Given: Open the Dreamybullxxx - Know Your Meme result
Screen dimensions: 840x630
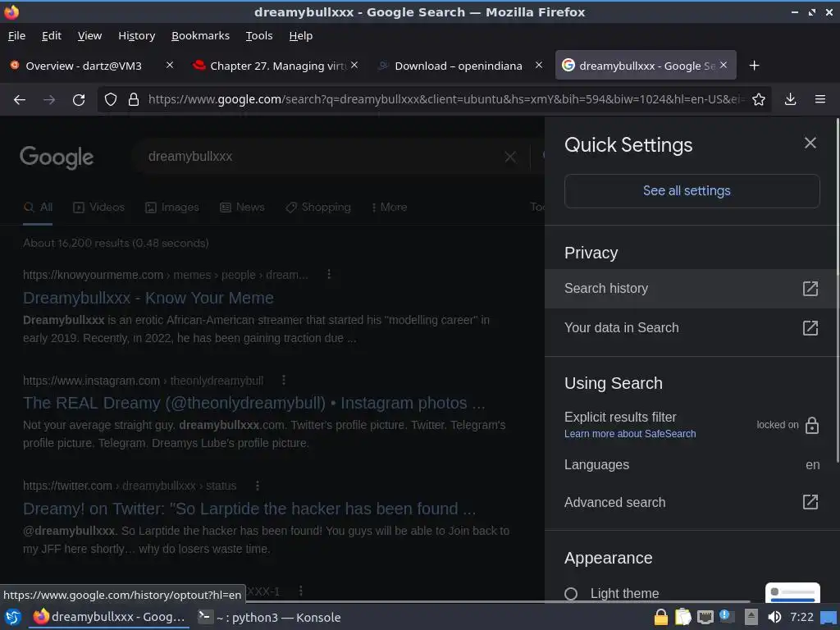Looking at the screenshot, I should (148, 298).
